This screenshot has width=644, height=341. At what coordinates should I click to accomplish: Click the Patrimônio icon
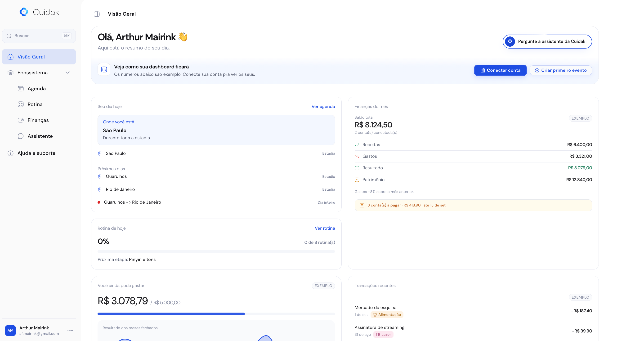coord(357,180)
